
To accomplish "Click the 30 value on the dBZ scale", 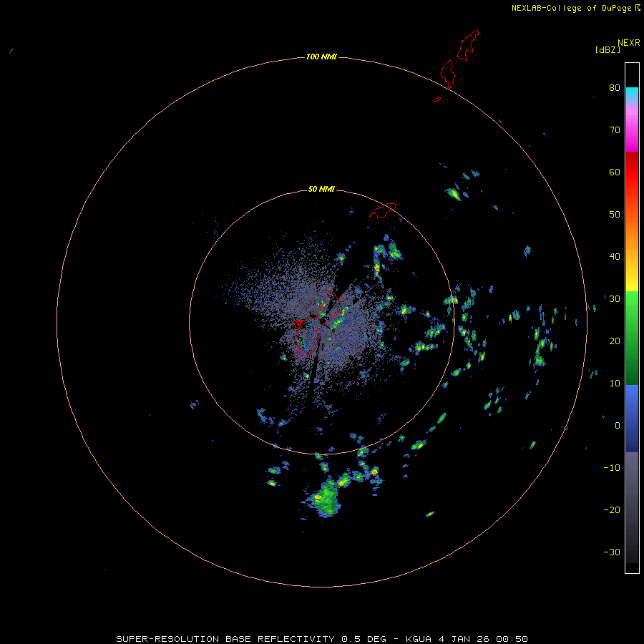I will point(615,299).
